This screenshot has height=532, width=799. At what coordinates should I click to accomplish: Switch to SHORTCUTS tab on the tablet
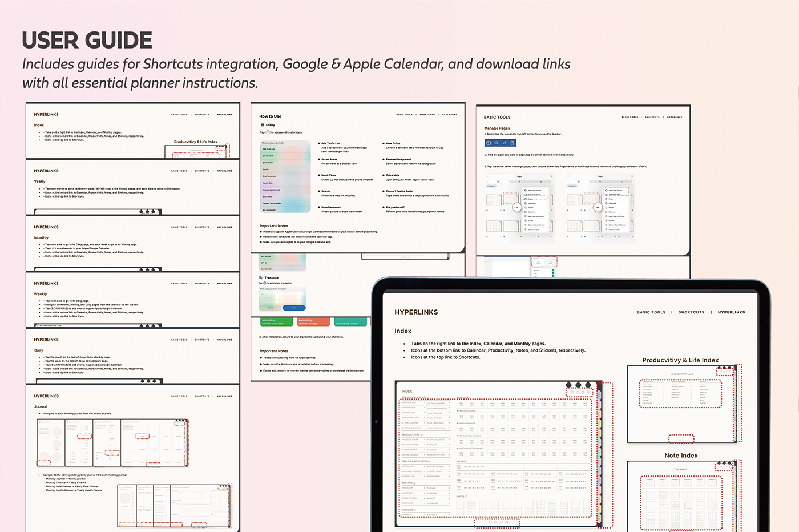[x=691, y=312]
